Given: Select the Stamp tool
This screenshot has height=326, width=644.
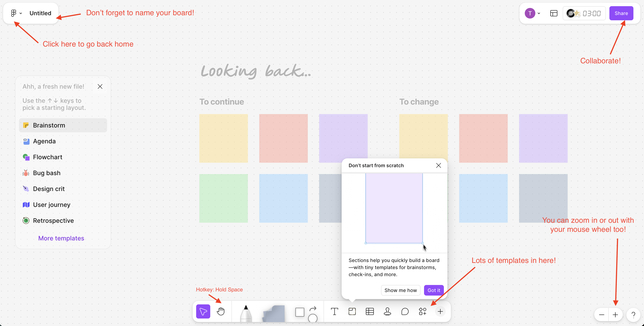Looking at the screenshot, I should click(387, 311).
